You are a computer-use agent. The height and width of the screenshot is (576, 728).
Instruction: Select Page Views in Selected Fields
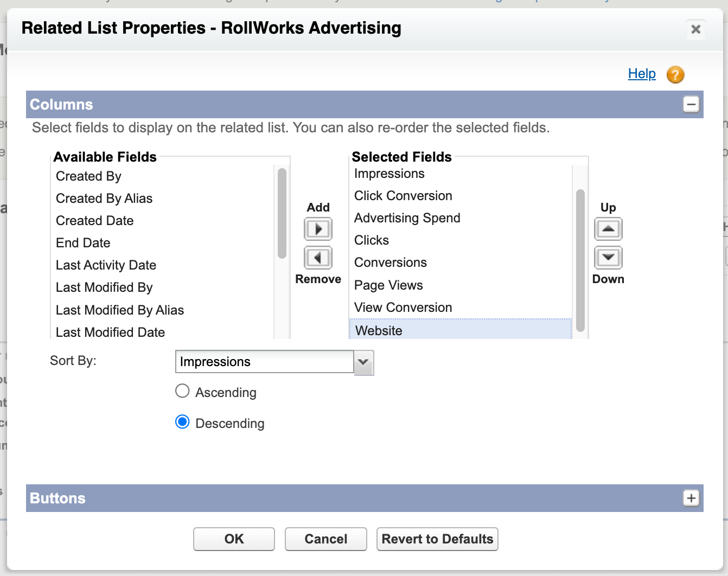tap(461, 285)
